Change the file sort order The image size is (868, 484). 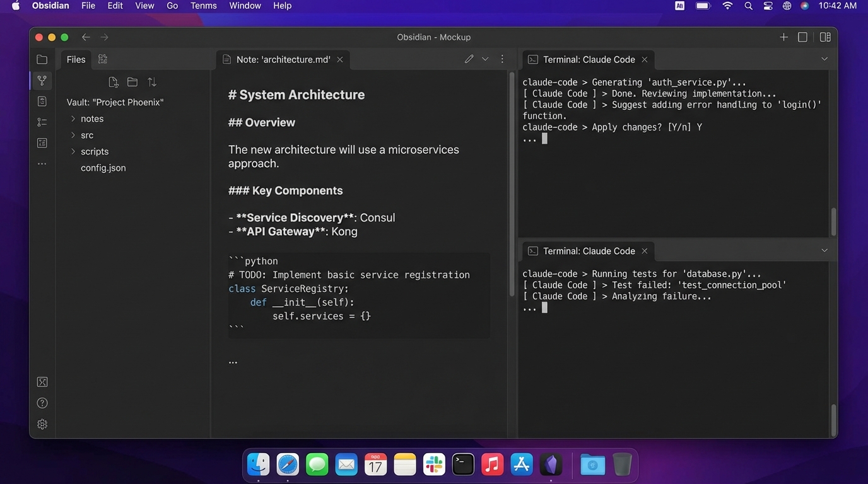[x=152, y=82]
